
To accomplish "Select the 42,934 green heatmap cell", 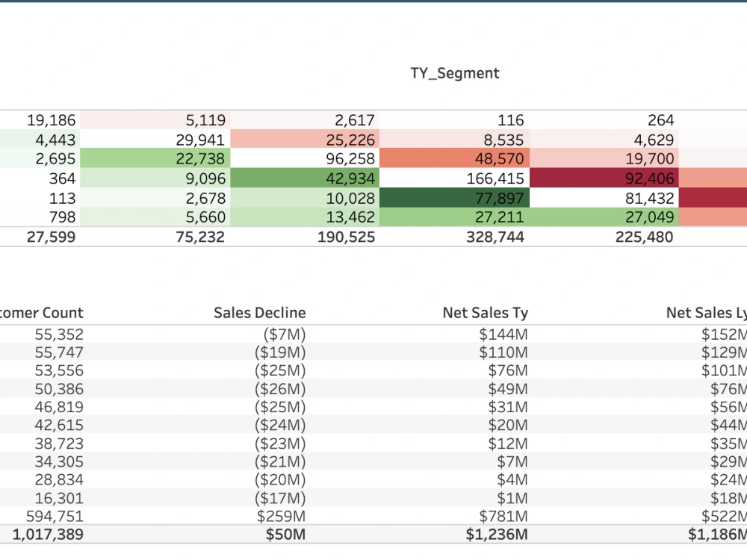I will pos(305,178).
